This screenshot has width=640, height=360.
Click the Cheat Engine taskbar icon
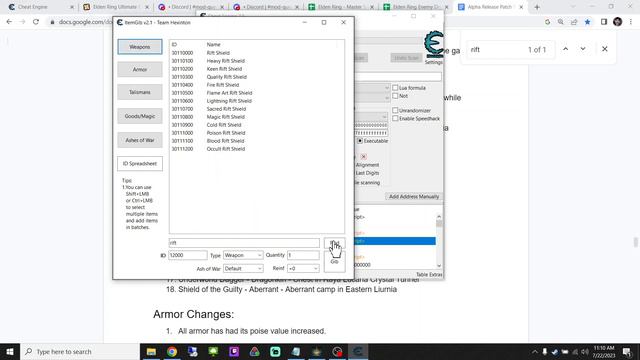click(x=358, y=351)
